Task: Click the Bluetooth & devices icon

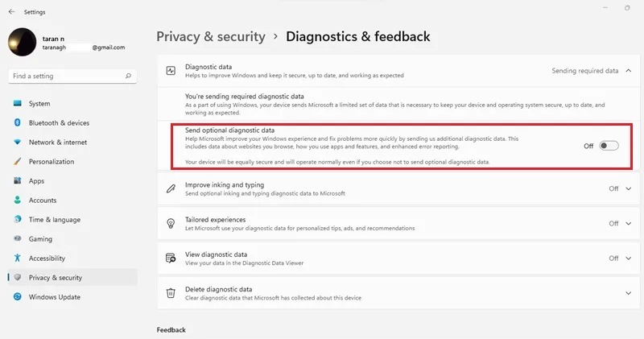Action: [17, 122]
